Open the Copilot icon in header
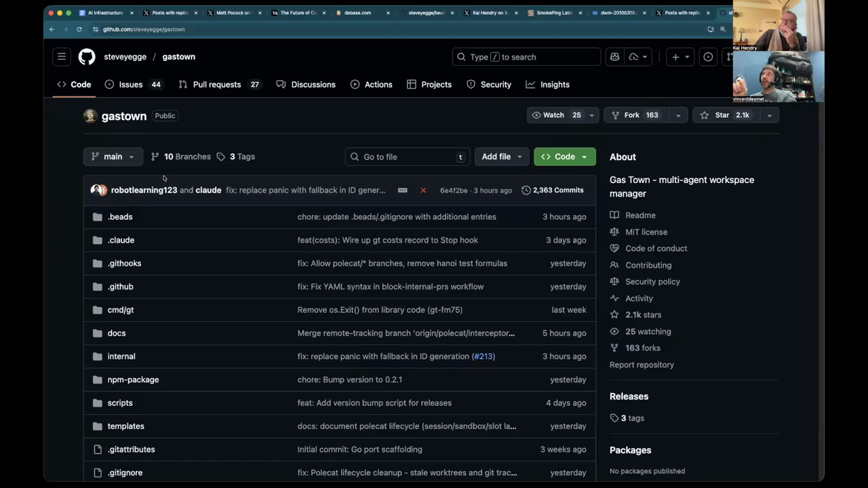The height and width of the screenshot is (488, 868). point(614,57)
